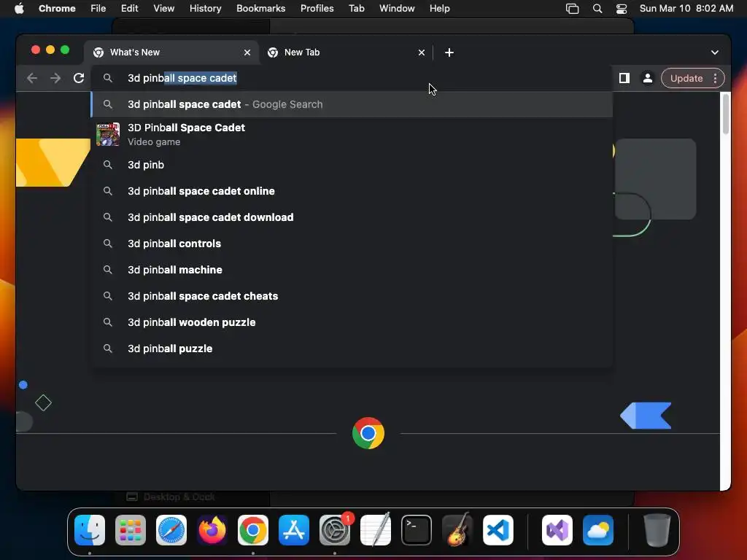Open the Bookmarks menu
Screen dimensions: 747x560
coord(260,9)
